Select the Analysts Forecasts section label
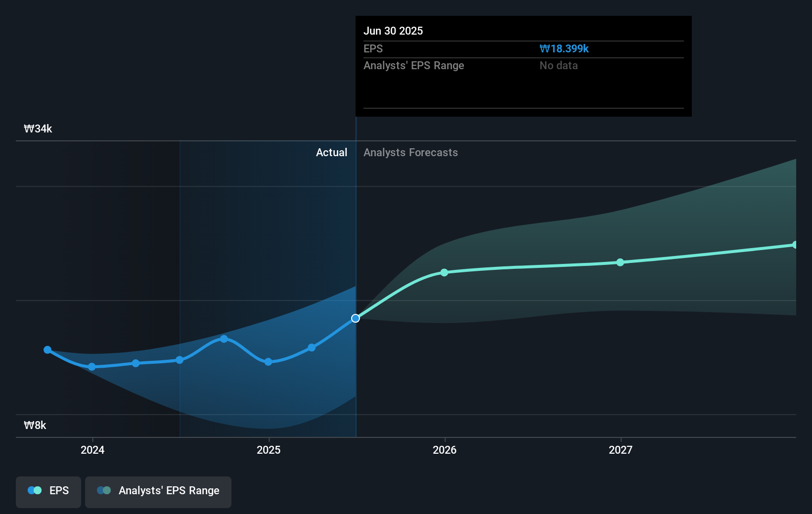This screenshot has width=812, height=514. (410, 153)
